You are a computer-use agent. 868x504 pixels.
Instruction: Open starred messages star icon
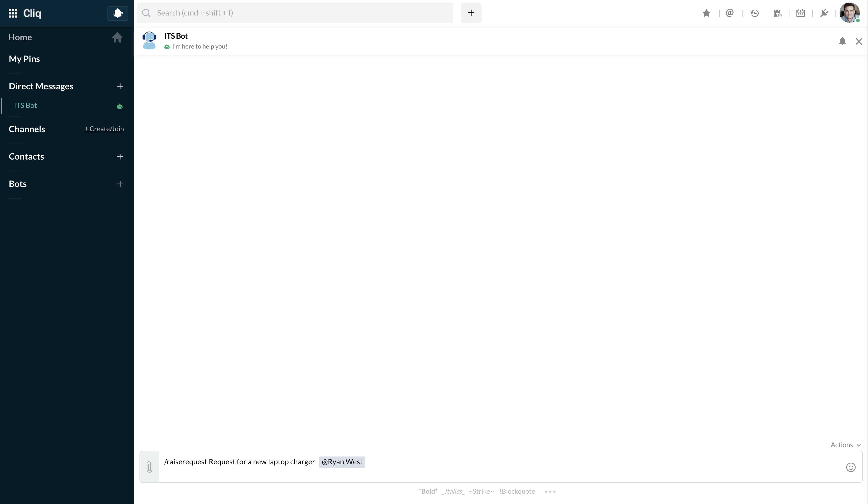(x=706, y=13)
